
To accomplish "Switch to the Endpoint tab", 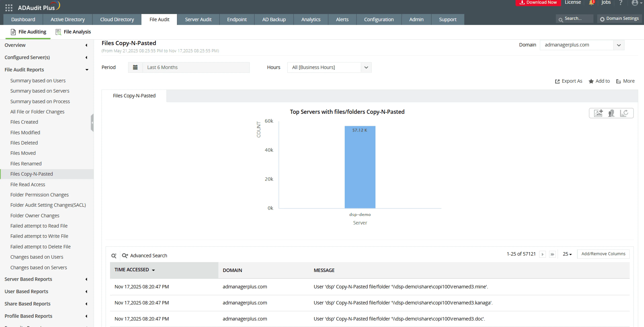I will 237,19.
